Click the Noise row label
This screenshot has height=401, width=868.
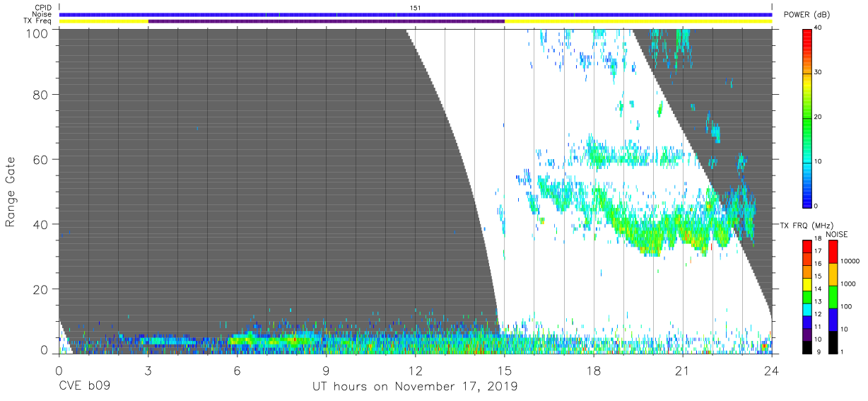43,14
